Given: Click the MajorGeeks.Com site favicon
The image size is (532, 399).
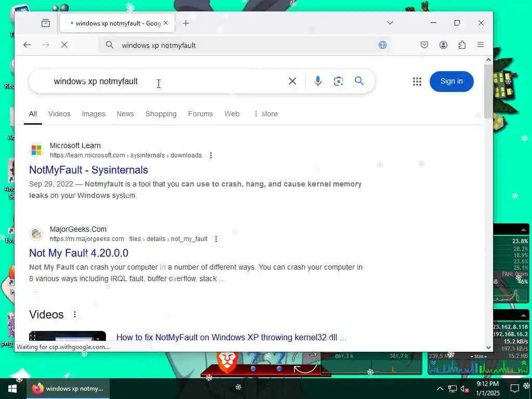Looking at the screenshot, I should pos(36,233).
